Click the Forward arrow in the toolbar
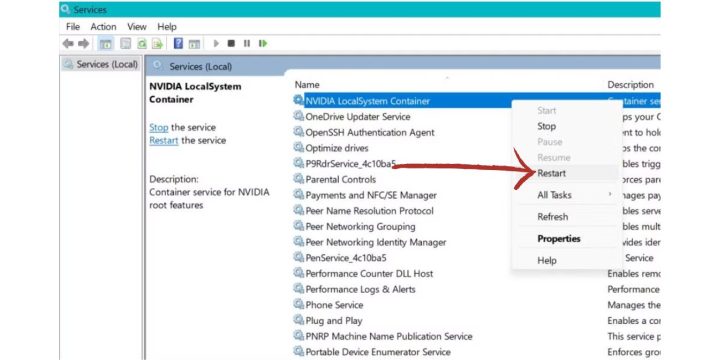720x360 pixels. click(84, 44)
